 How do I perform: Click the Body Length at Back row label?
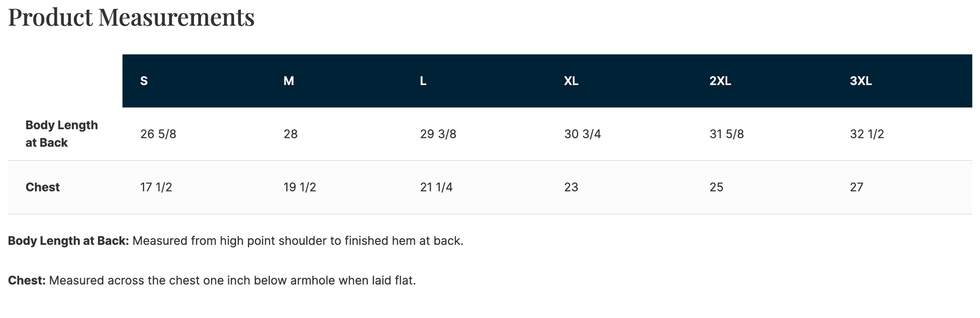61,134
